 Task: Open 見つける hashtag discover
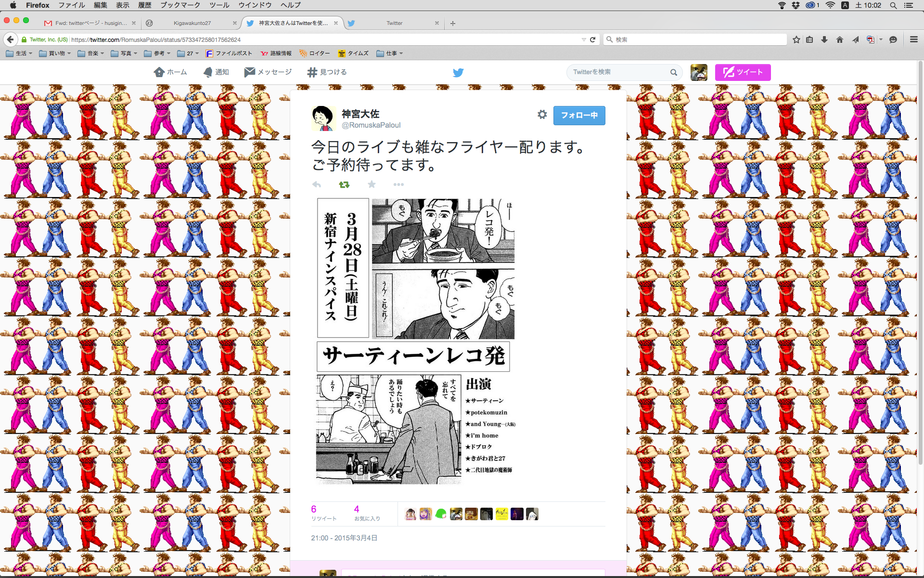coord(327,72)
